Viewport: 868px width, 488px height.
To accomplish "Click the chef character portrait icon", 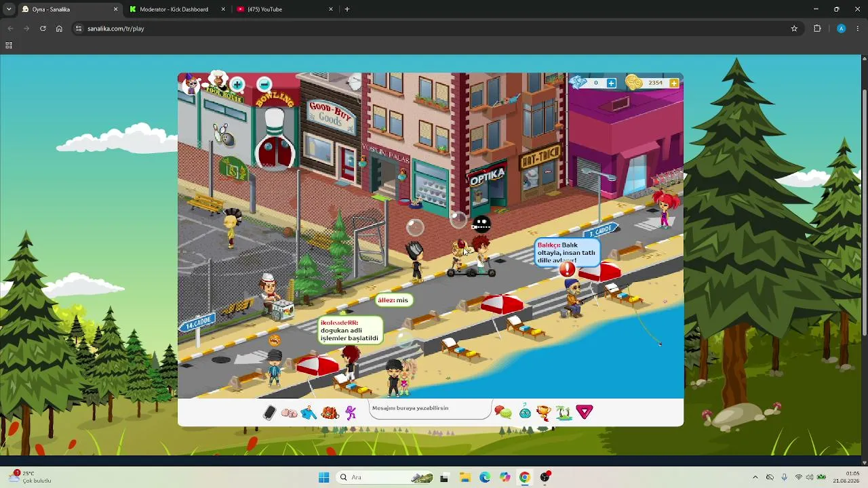I will pos(217,81).
